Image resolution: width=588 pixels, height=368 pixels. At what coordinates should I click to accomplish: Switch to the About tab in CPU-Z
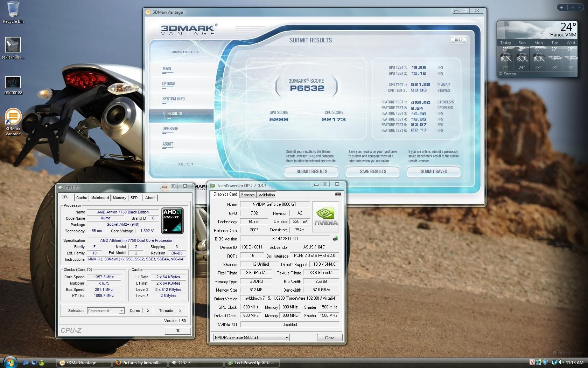point(150,198)
